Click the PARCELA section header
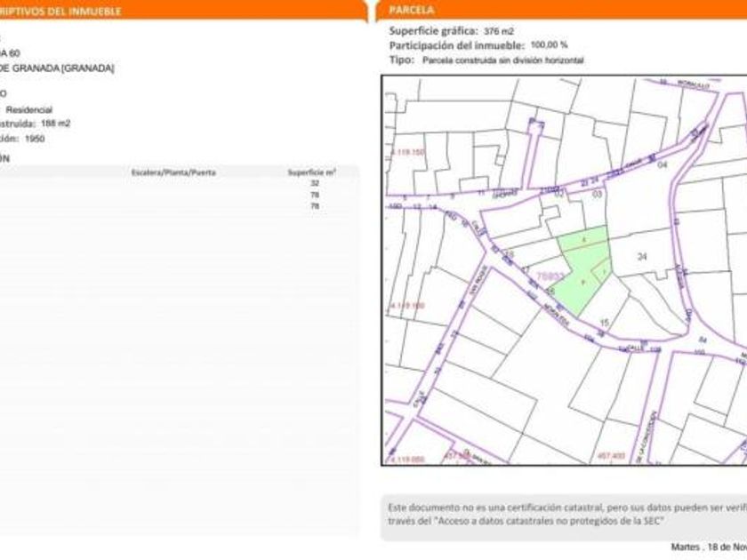This screenshot has height=560, width=747. [x=413, y=11]
